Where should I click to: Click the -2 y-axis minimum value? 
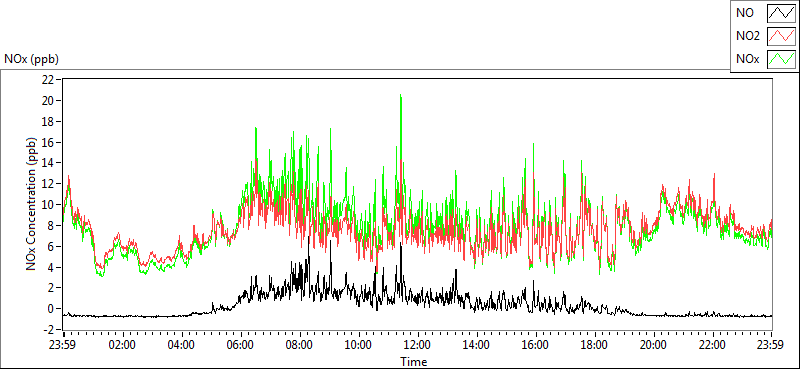pyautogui.click(x=48, y=329)
